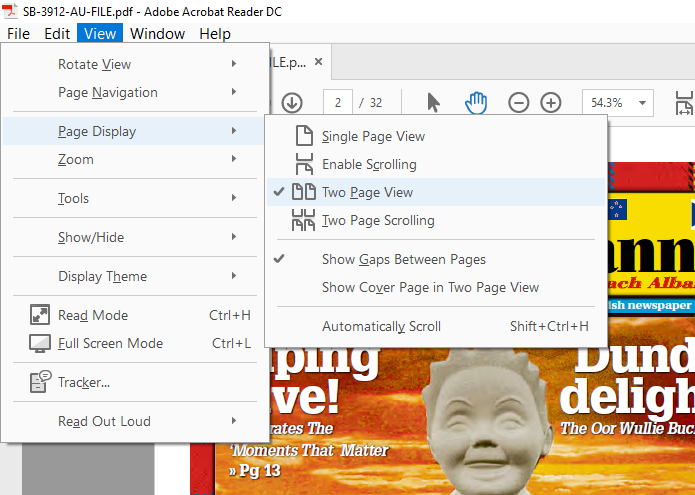
Task: Select the arrow Selection tool
Action: pyautogui.click(x=434, y=102)
